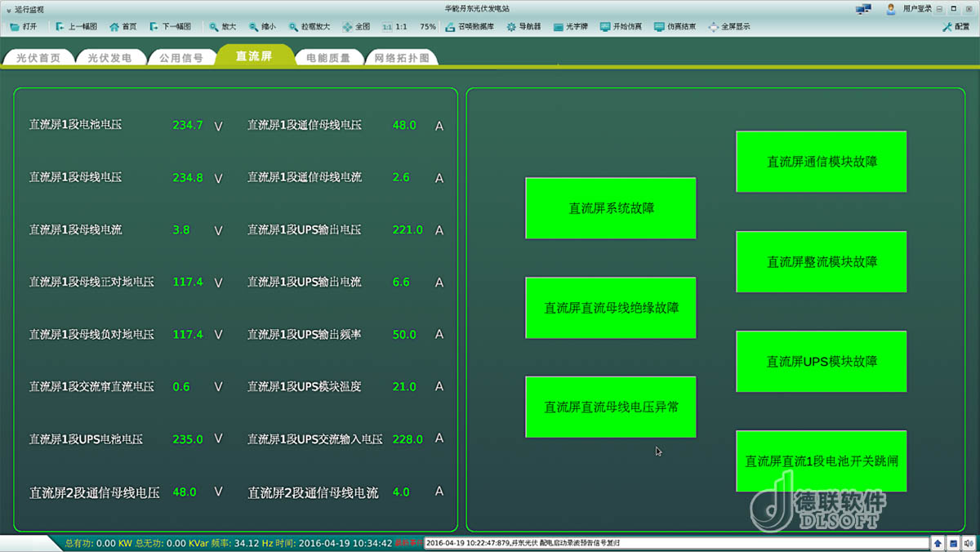Click the 直流屏系统故障 green indicator
Screen dimensions: 980x552
click(611, 208)
